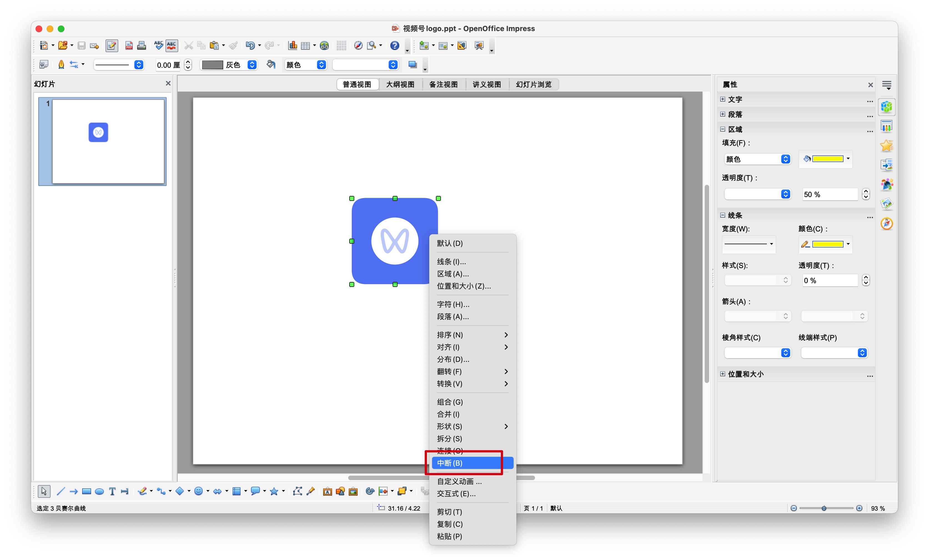This screenshot has height=560, width=929.
Task: Select the rectangle drawing tool
Action: point(86,491)
